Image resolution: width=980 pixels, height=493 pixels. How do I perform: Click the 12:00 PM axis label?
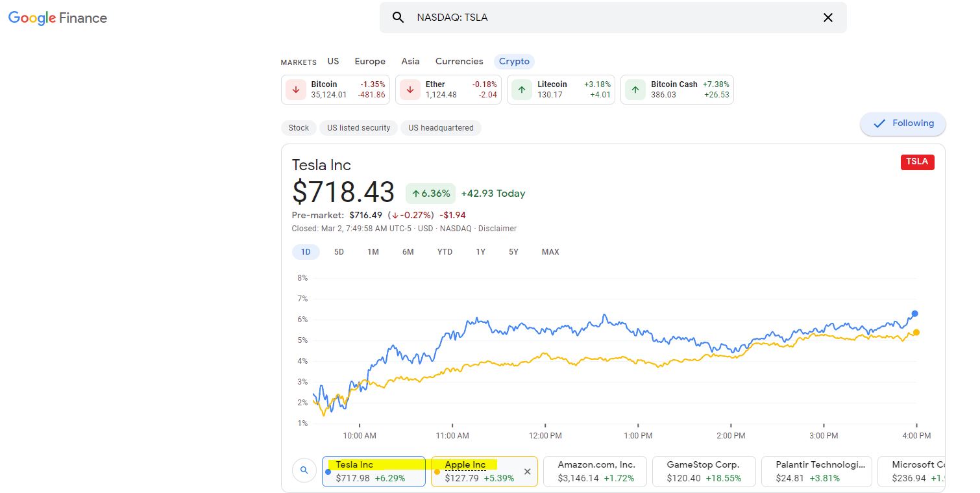(545, 436)
